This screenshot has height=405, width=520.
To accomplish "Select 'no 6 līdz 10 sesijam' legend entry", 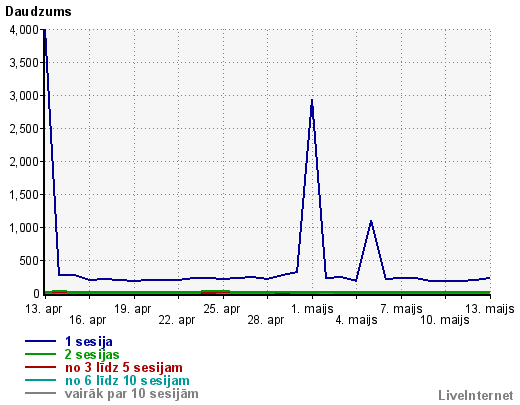I will click(127, 381).
